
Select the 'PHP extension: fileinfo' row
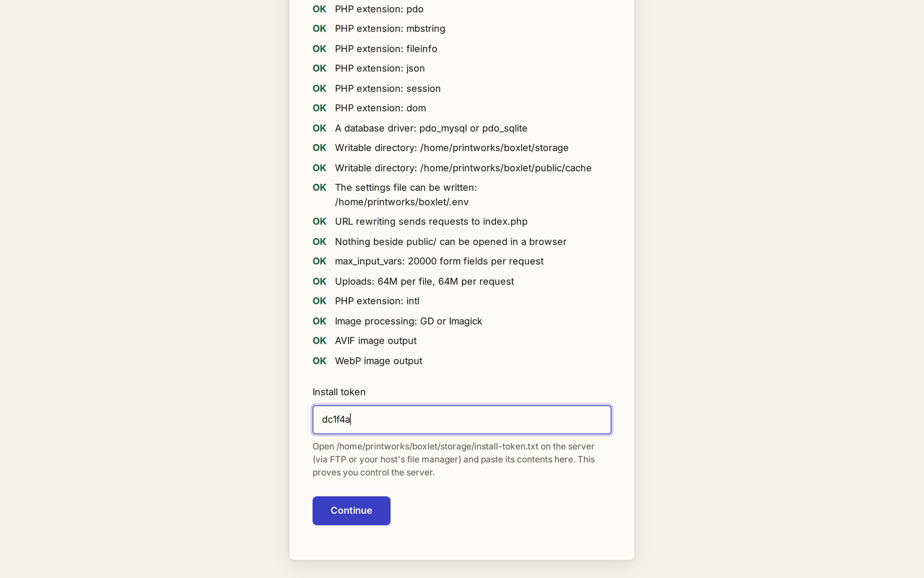[462, 49]
